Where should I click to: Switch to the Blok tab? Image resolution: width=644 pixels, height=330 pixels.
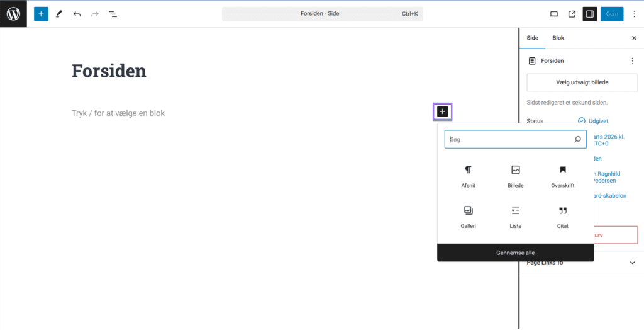point(558,38)
